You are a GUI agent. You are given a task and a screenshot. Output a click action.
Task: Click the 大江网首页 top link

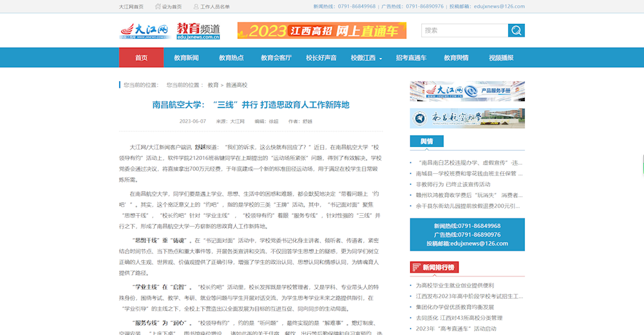point(131,6)
